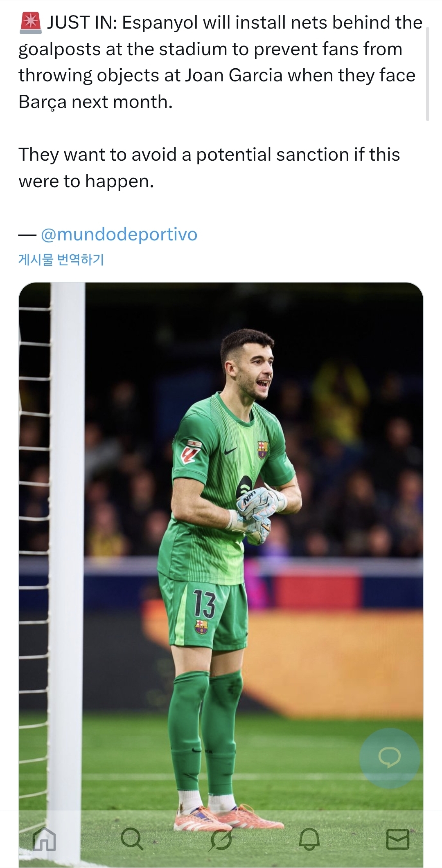Go to the Home tab icon
The height and width of the screenshot is (868, 442).
(x=44, y=839)
